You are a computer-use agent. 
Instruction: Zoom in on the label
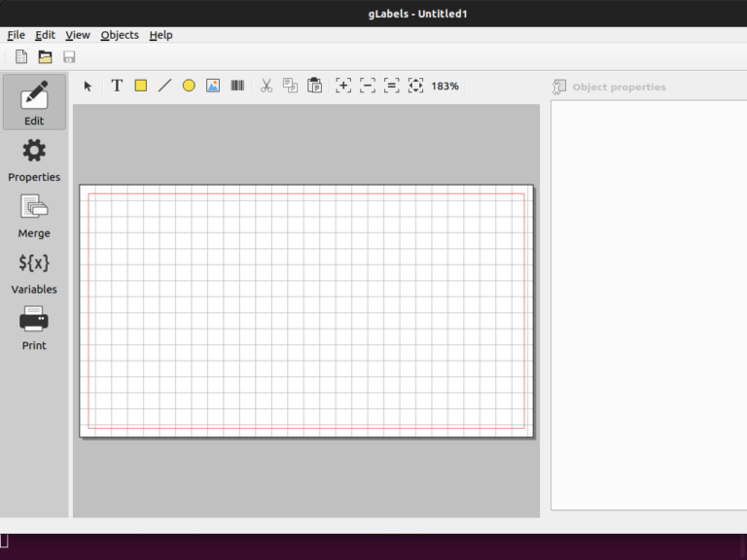click(x=343, y=86)
